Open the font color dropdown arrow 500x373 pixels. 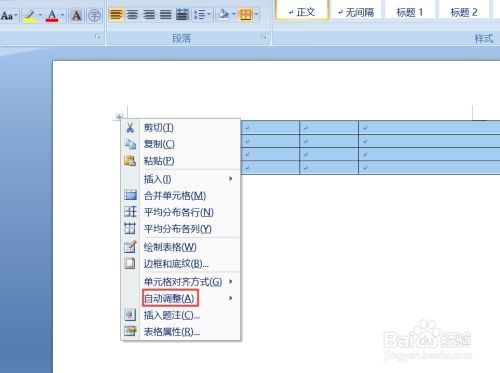tap(62, 15)
